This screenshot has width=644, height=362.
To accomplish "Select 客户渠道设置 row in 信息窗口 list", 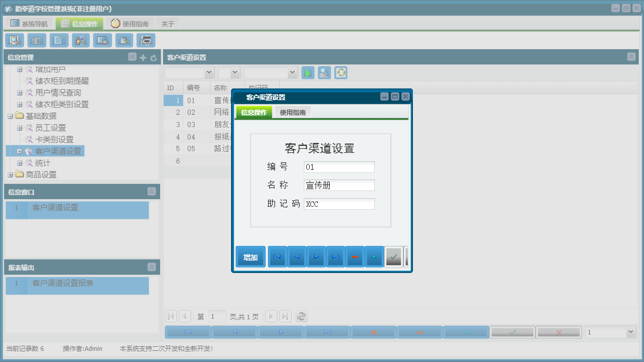I will (x=77, y=210).
